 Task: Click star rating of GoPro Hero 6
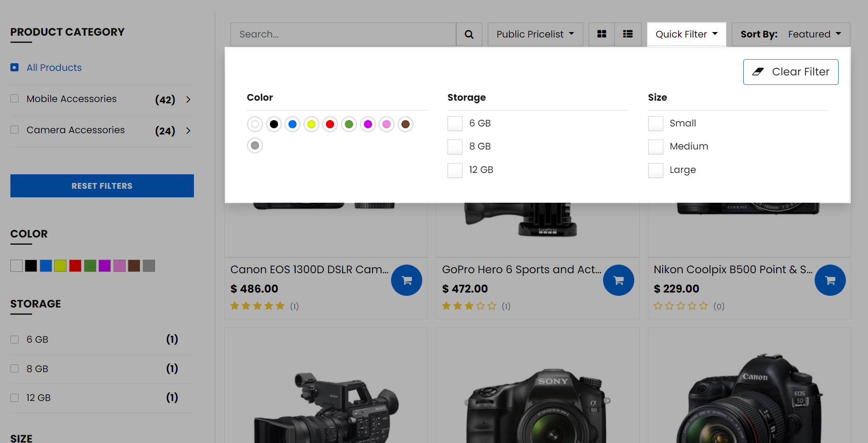click(x=469, y=306)
